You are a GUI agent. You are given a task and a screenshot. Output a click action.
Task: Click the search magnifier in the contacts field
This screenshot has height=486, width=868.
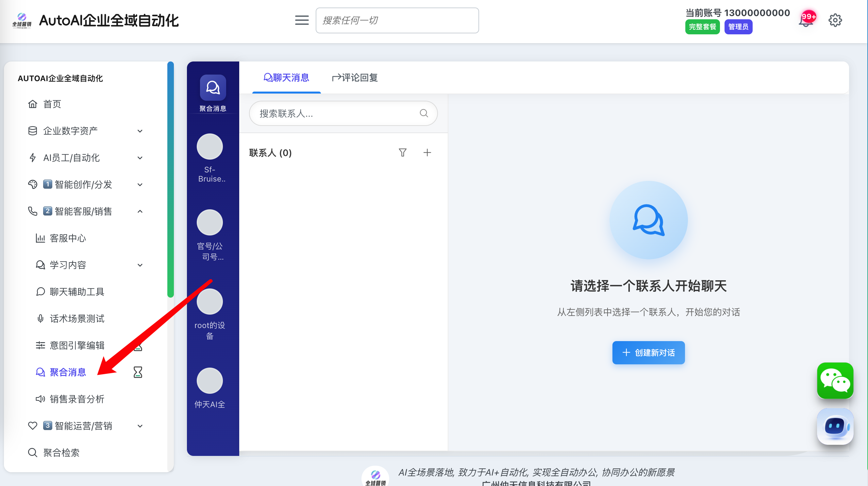pyautogui.click(x=424, y=113)
